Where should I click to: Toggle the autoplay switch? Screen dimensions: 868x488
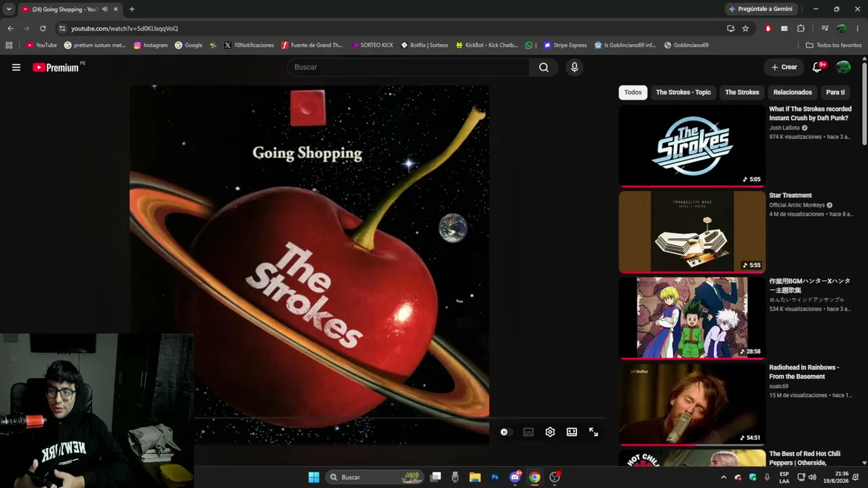click(505, 432)
